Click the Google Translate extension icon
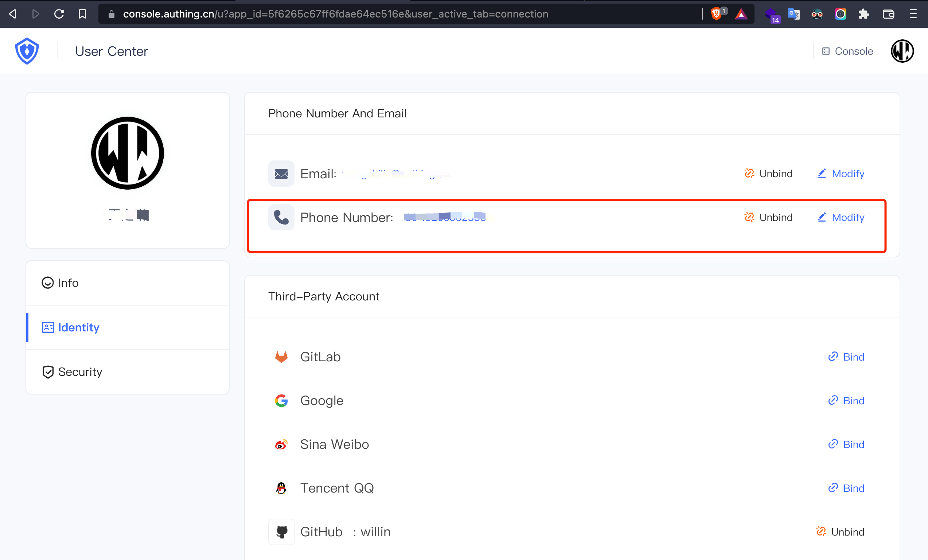This screenshot has height=560, width=928. pos(794,14)
